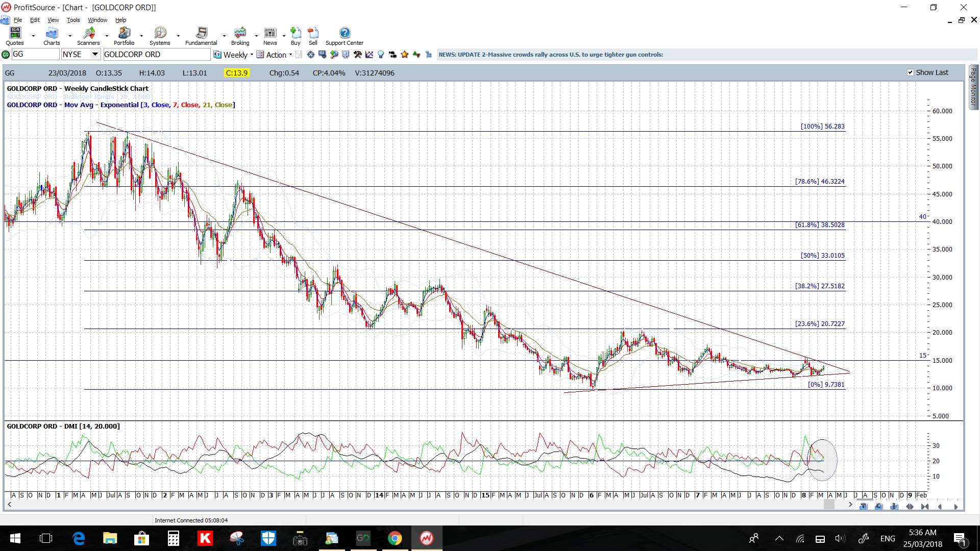Image resolution: width=980 pixels, height=551 pixels.
Task: Open the Edit menu
Action: [35, 20]
